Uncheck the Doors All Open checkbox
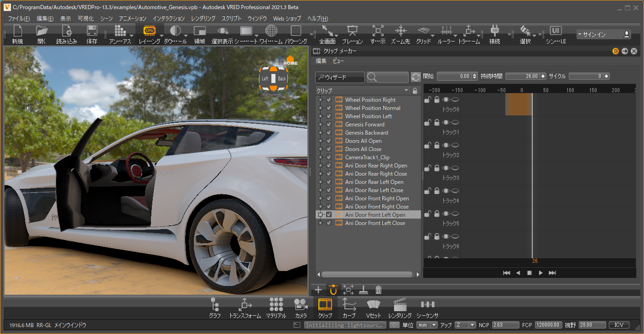644x334 pixels. (x=329, y=141)
